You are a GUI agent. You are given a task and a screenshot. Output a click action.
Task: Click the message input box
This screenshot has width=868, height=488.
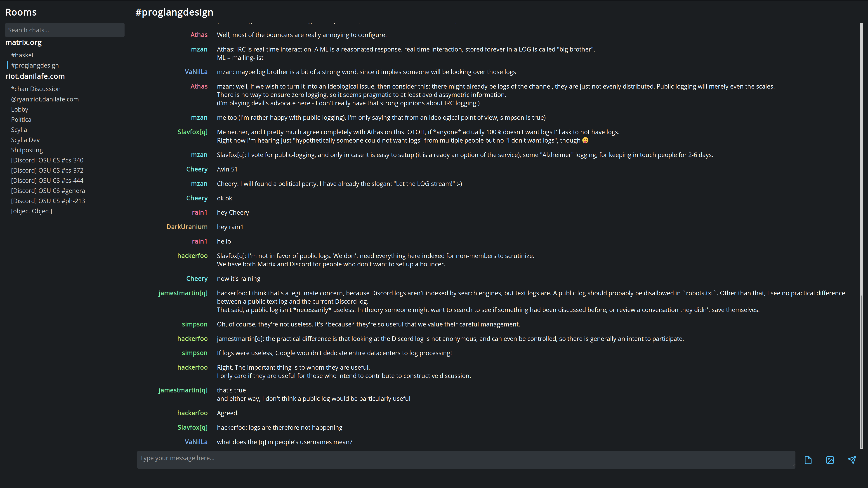tap(466, 459)
